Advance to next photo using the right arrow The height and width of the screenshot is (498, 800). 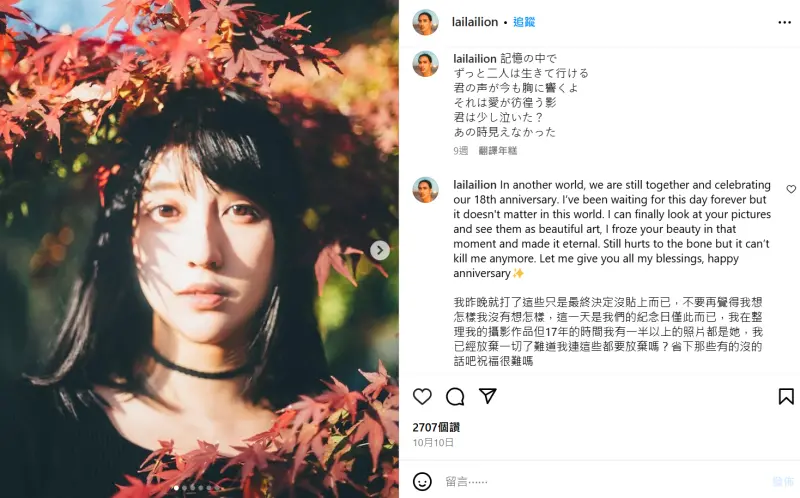pyautogui.click(x=380, y=250)
